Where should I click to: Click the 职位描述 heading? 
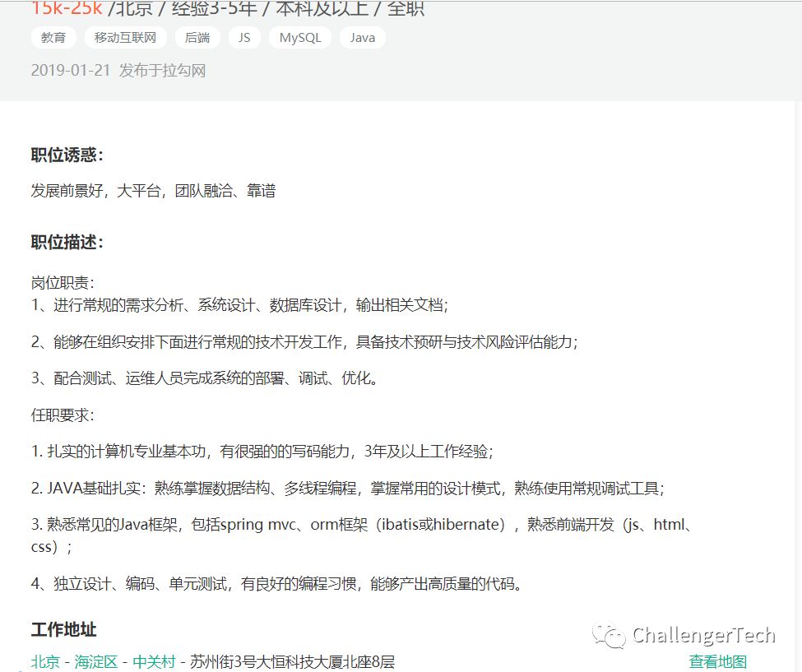tap(67, 241)
